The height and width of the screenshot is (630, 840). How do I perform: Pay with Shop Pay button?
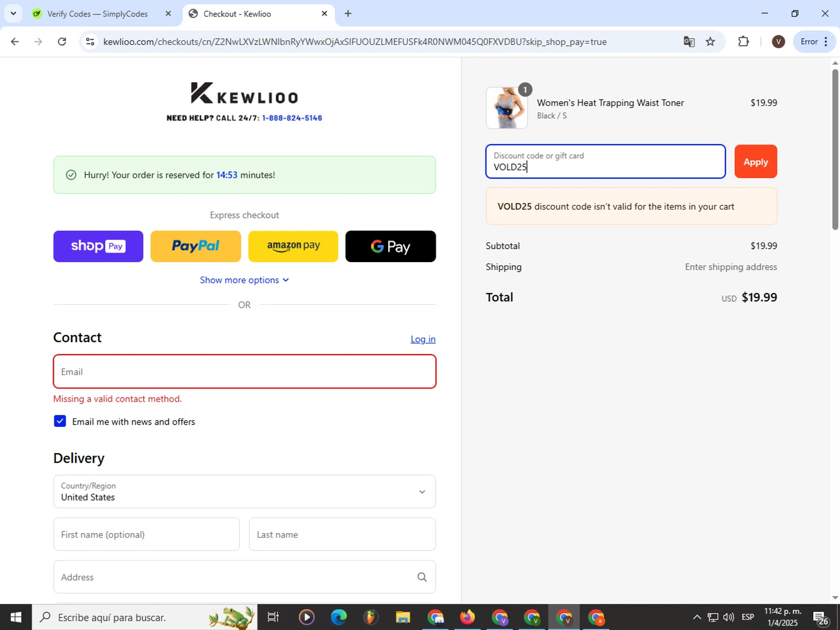click(x=98, y=246)
